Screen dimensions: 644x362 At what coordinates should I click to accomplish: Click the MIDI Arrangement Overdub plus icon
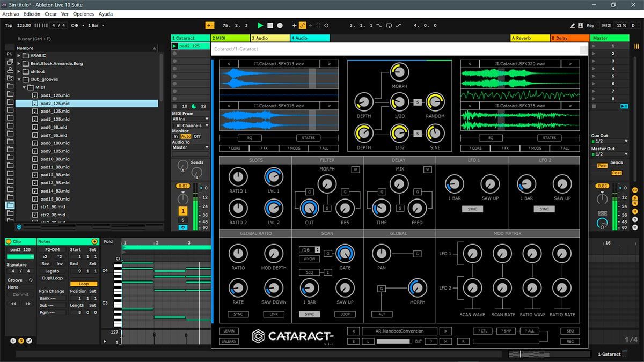(x=294, y=25)
